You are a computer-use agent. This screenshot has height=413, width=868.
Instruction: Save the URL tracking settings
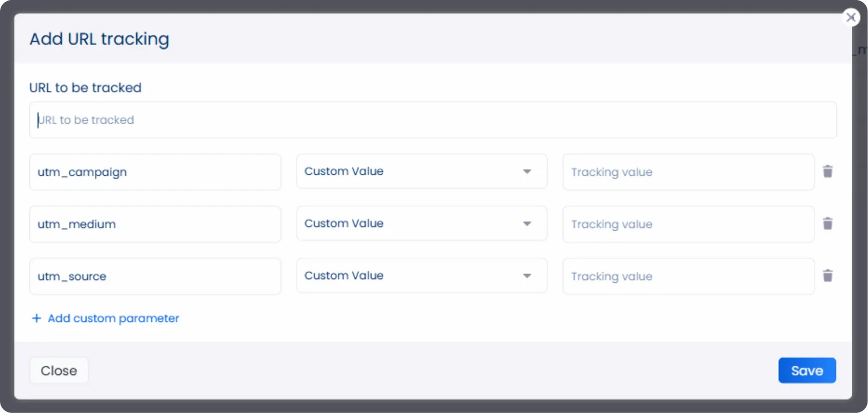tap(807, 371)
